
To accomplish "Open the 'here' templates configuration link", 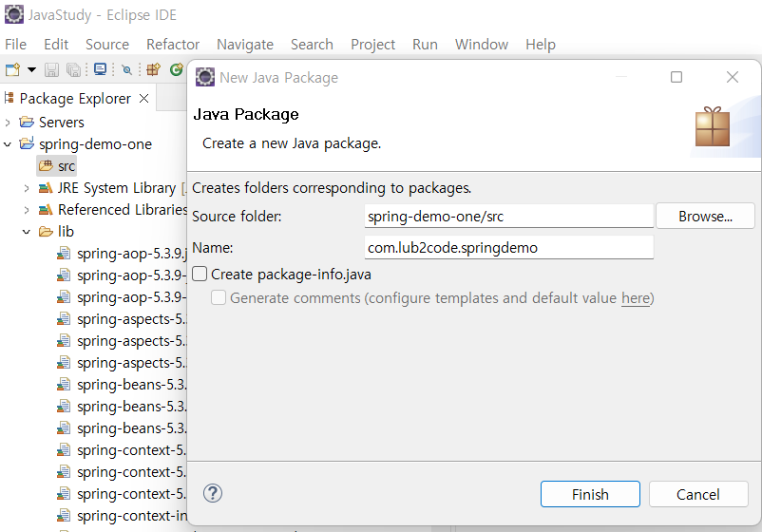I will (636, 297).
